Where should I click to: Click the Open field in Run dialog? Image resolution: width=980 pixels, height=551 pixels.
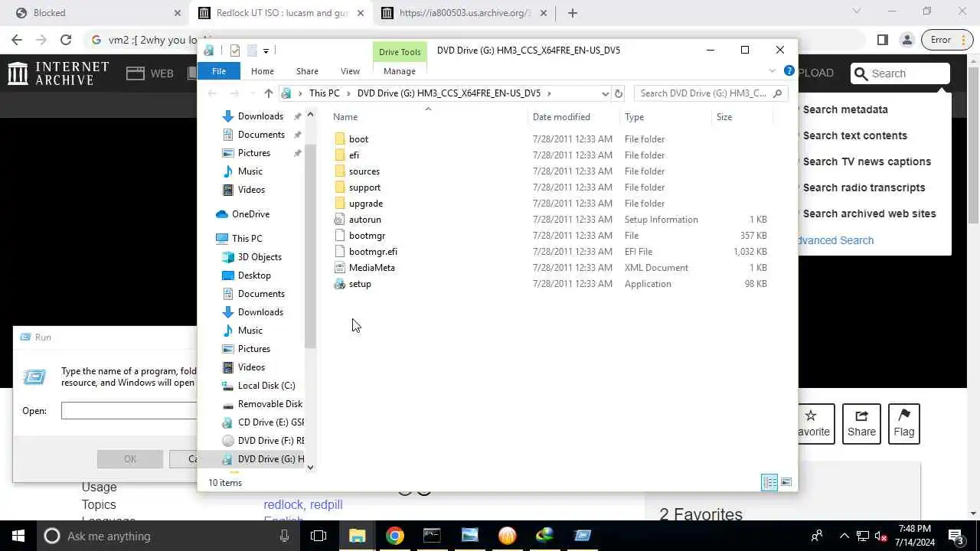click(x=129, y=411)
